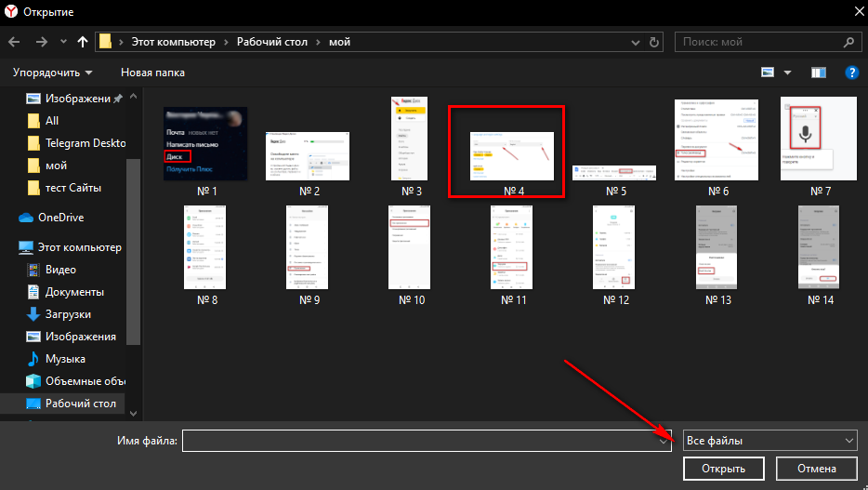The image size is (868, 490).
Task: Click the up one level arrow
Action: [83, 42]
